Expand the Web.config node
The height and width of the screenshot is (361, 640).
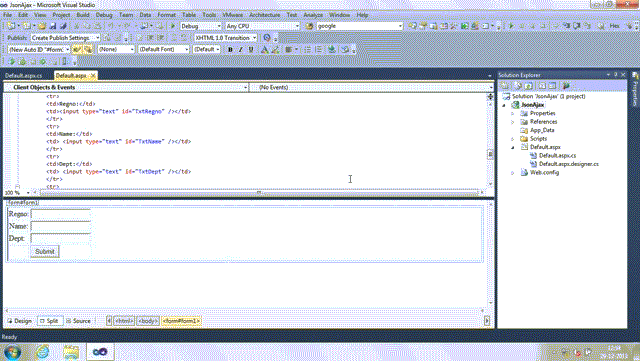tap(513, 173)
